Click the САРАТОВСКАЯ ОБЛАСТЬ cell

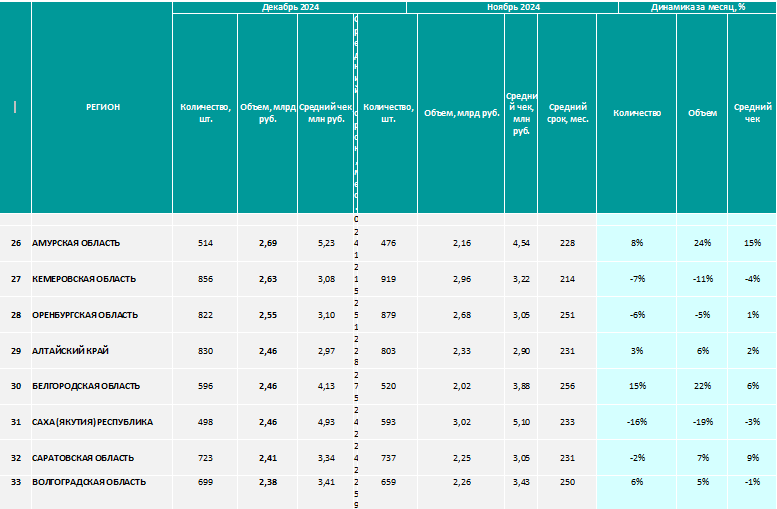(102, 458)
